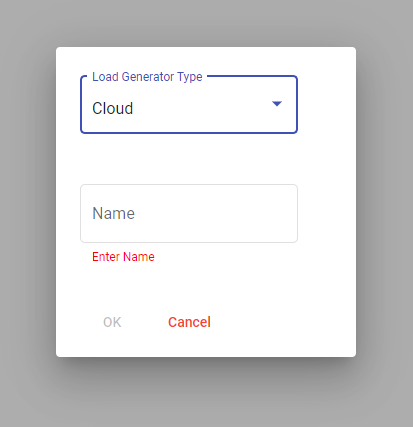Select the Cloud value in the combo box
This screenshot has width=413, height=427.
112,108
